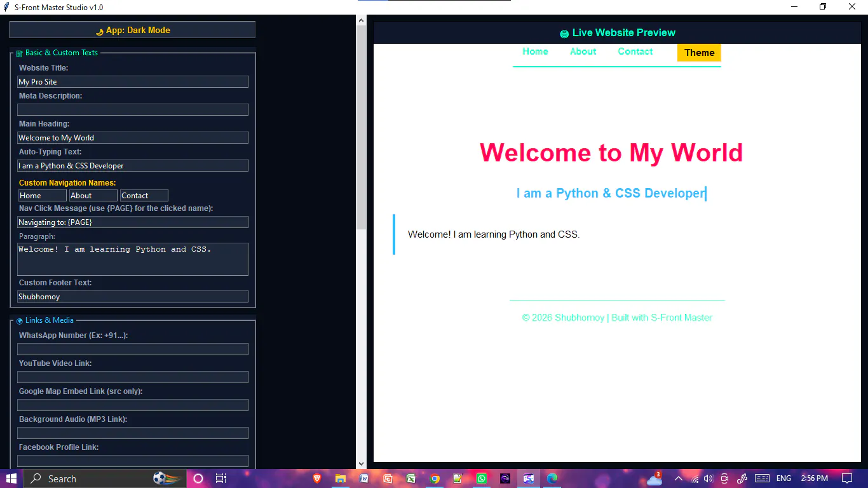Screen dimensions: 868x488
Task: Open Google Chrome from the taskbar
Action: point(435,478)
